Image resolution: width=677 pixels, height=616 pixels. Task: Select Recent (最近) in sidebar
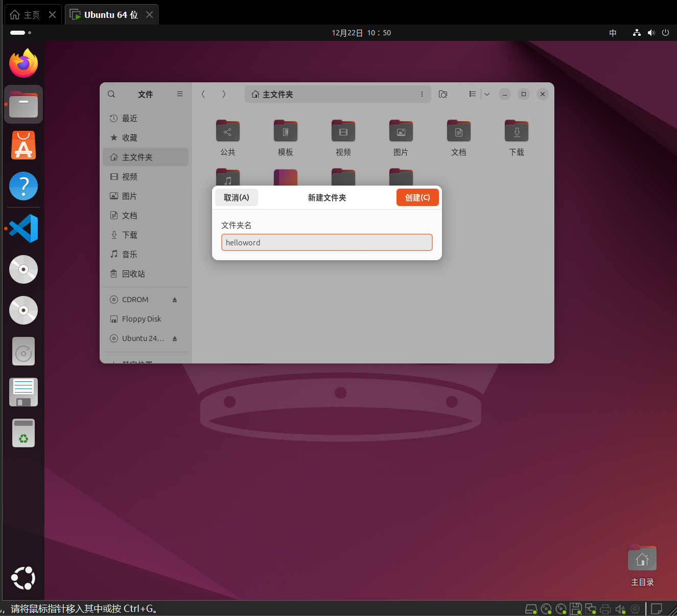146,118
